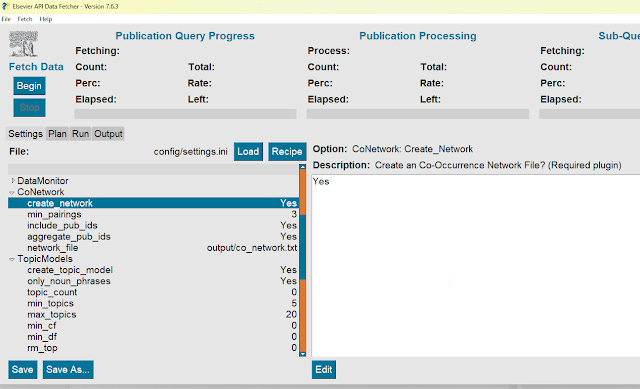Image resolution: width=640 pixels, height=389 pixels.
Task: Open the Fetch menu
Action: coord(25,19)
